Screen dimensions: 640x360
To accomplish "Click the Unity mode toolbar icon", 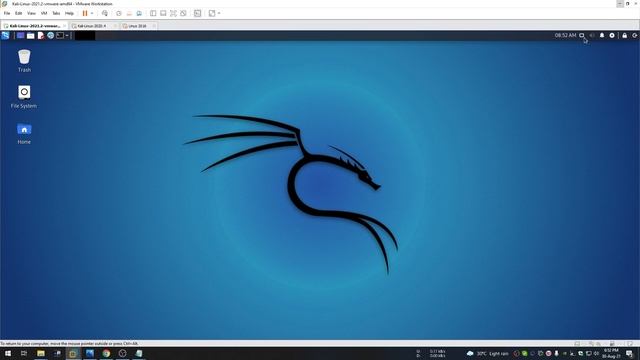I will (x=183, y=13).
